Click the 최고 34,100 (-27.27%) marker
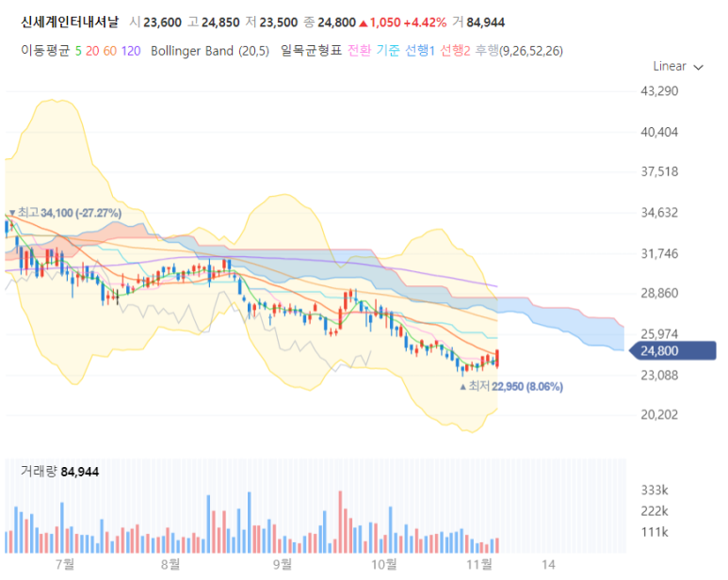The width and height of the screenshot is (728, 580). (x=66, y=213)
